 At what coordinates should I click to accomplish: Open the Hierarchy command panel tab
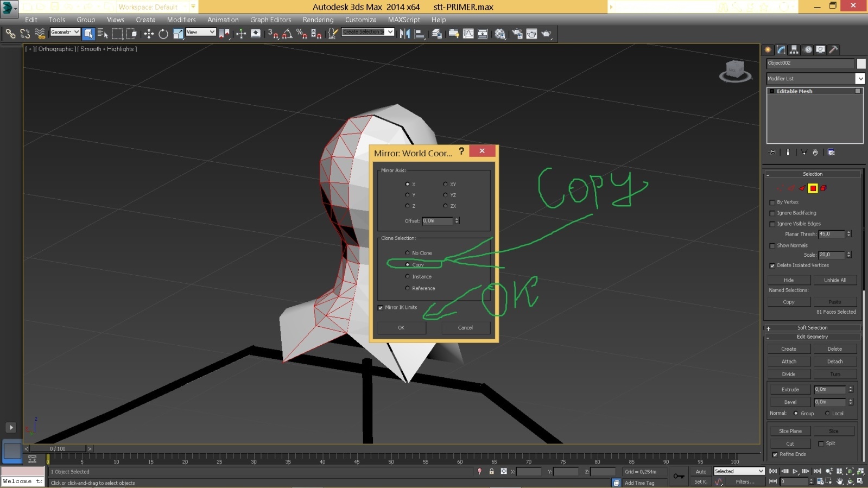794,49
